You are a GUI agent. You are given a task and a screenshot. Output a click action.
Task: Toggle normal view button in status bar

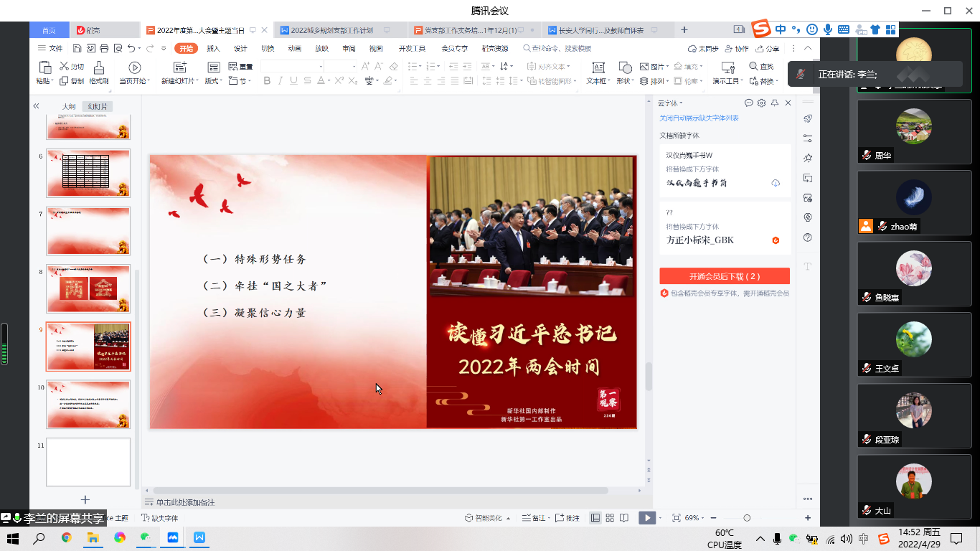pyautogui.click(x=595, y=518)
